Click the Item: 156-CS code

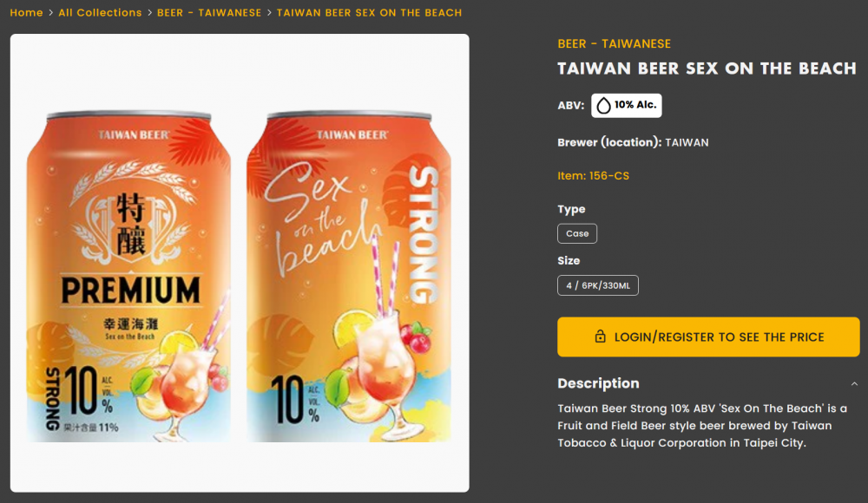click(593, 176)
